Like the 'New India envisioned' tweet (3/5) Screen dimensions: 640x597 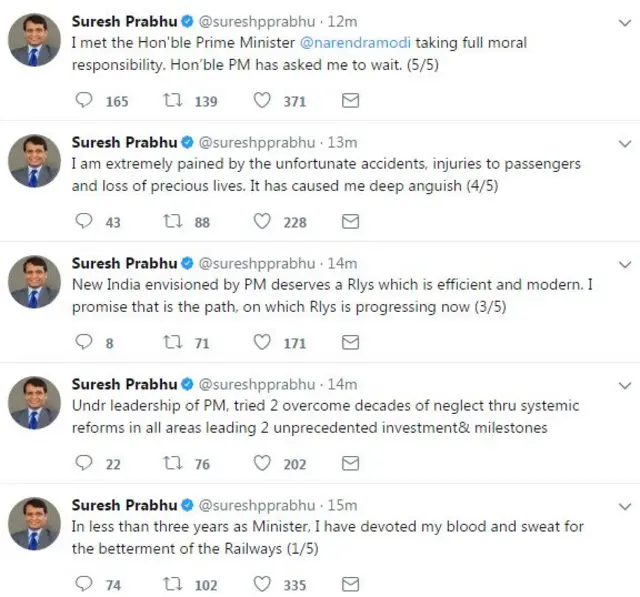[262, 343]
